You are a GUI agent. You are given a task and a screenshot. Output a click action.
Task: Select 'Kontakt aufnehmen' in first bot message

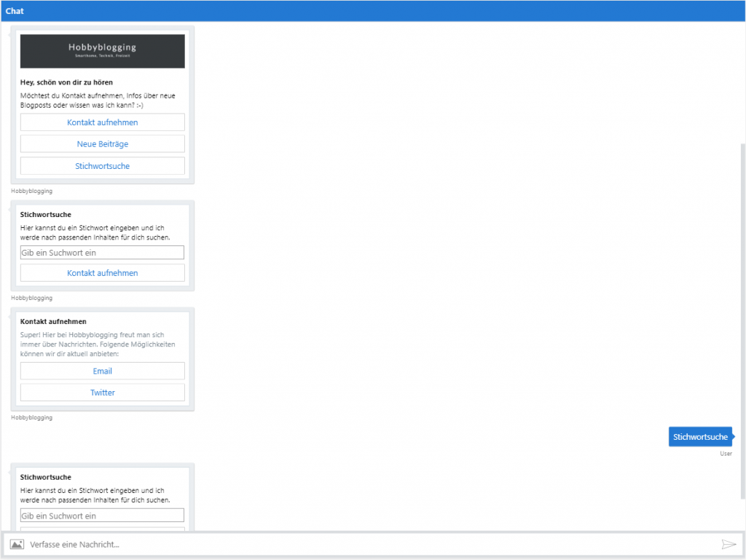(x=102, y=122)
